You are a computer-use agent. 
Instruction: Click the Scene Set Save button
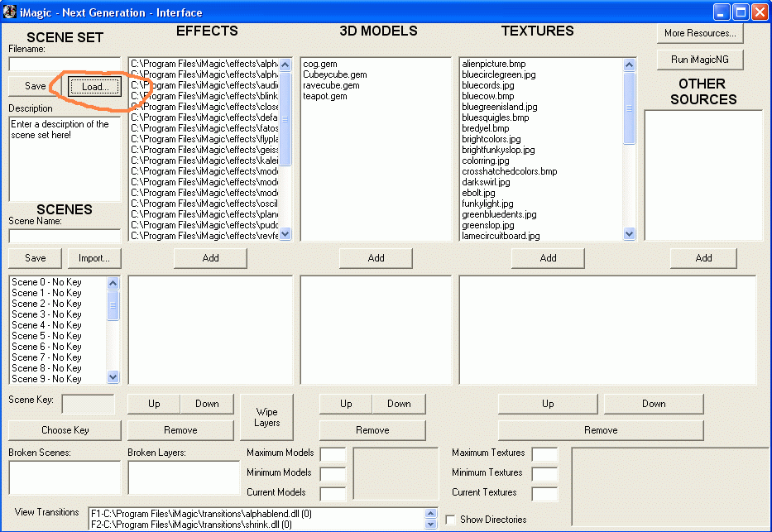(x=36, y=86)
